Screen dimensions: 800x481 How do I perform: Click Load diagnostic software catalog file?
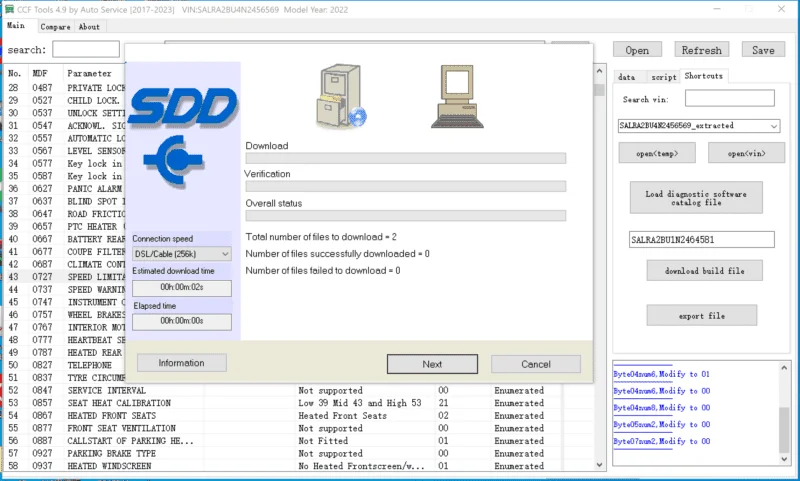pyautogui.click(x=696, y=198)
